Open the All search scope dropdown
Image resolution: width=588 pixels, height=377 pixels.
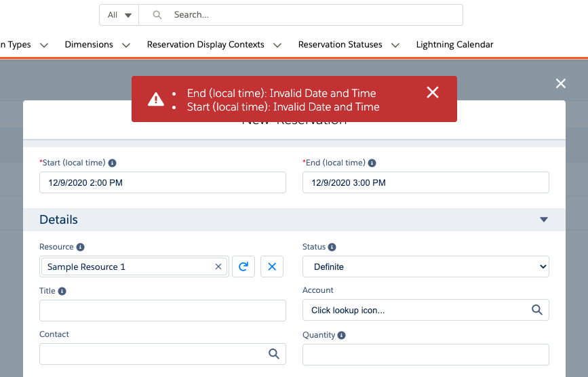tap(119, 15)
